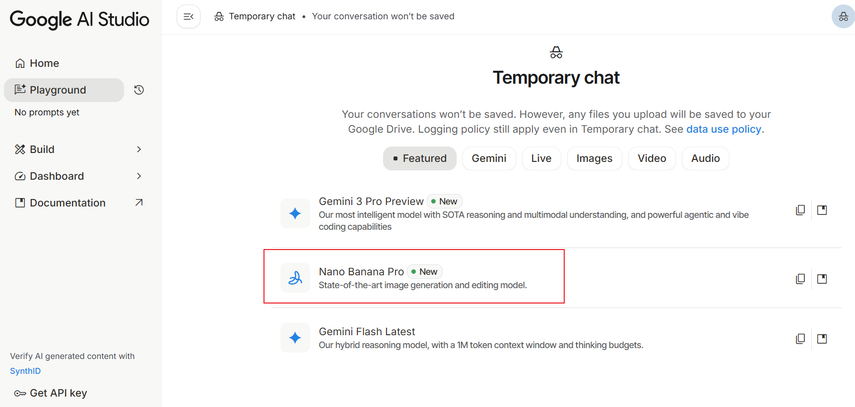Click the rightmost icon on Nano Banana Pro row

pos(822,278)
